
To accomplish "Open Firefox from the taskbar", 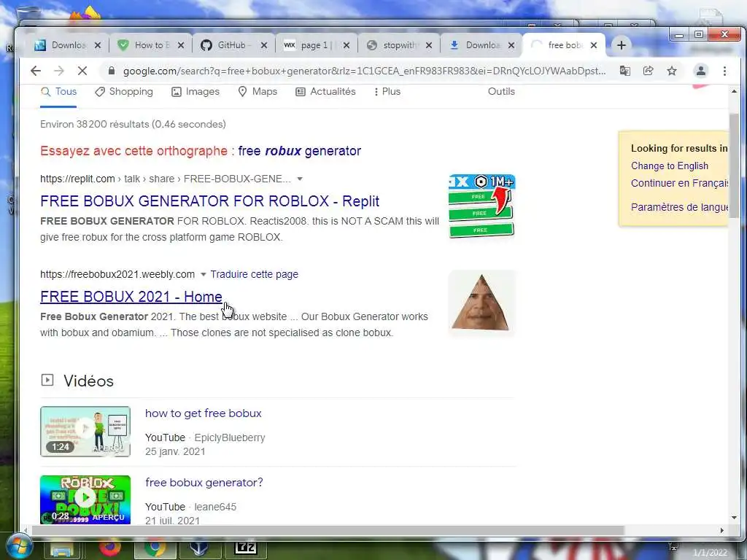I will (110, 548).
